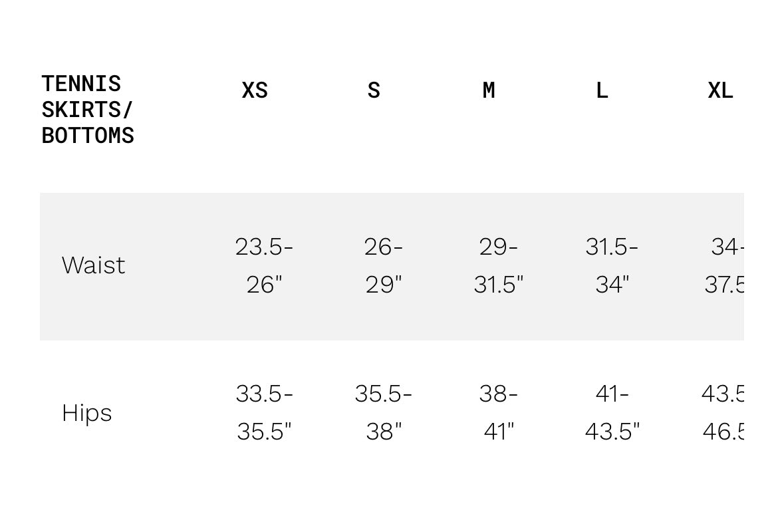
Task: Click L hips value 41-43.5"
Action: coord(612,412)
